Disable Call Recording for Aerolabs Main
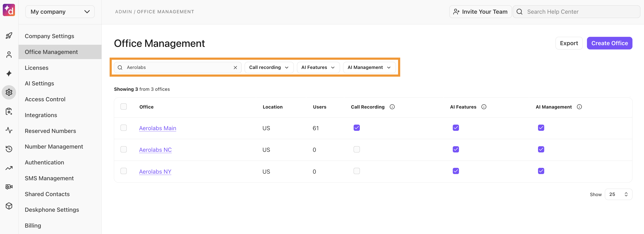The height and width of the screenshot is (234, 644). pyautogui.click(x=357, y=128)
